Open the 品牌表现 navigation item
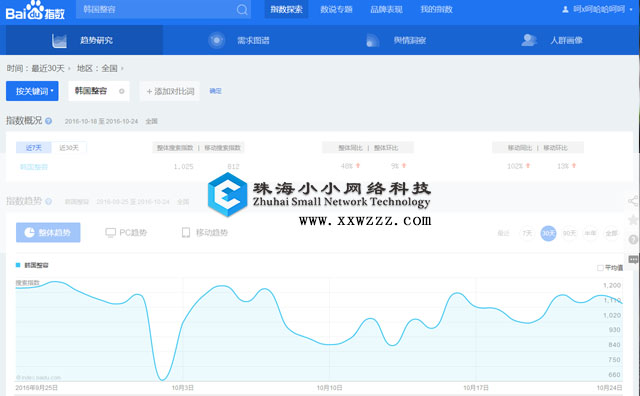Viewport: 640px width, 396px height. coord(386,9)
